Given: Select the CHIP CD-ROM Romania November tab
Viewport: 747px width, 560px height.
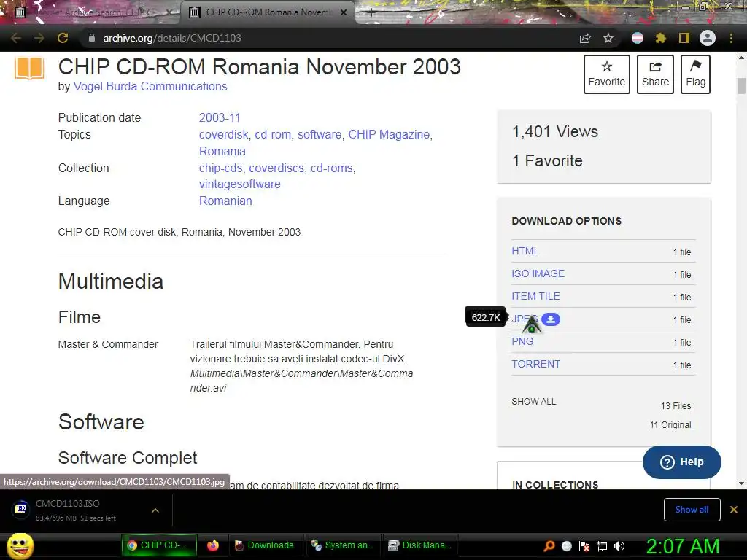Looking at the screenshot, I should pos(267,13).
